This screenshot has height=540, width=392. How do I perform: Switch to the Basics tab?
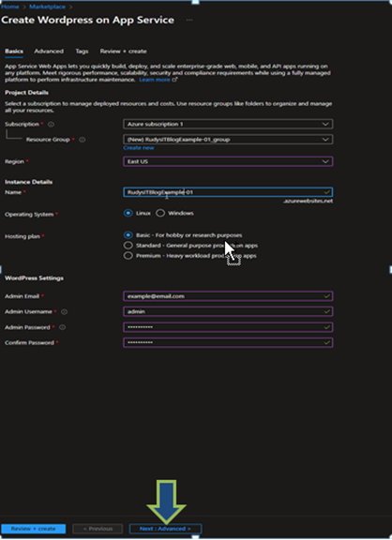click(14, 51)
